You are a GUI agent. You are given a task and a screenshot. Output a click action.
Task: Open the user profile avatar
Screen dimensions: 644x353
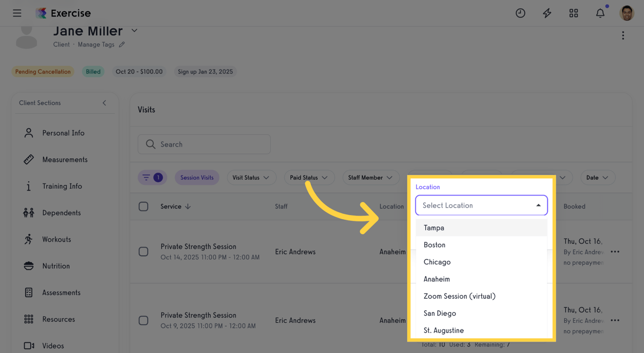coord(627,13)
